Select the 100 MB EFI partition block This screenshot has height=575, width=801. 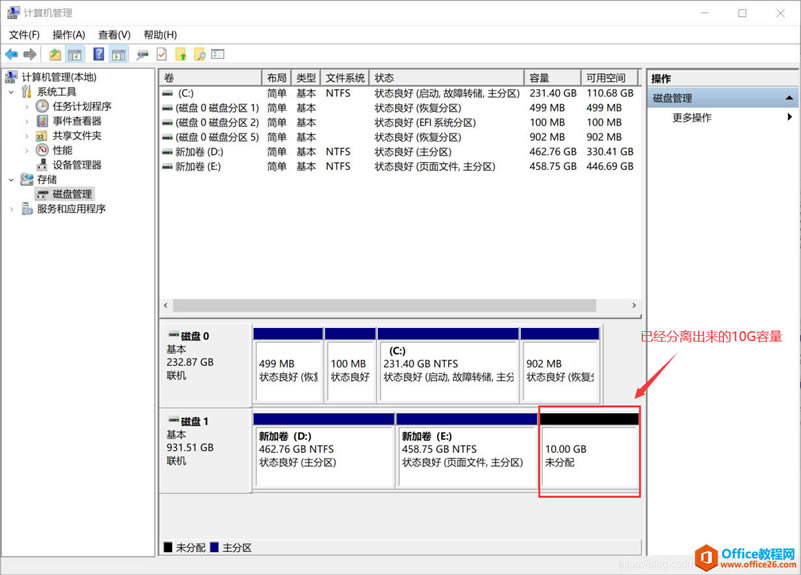350,365
